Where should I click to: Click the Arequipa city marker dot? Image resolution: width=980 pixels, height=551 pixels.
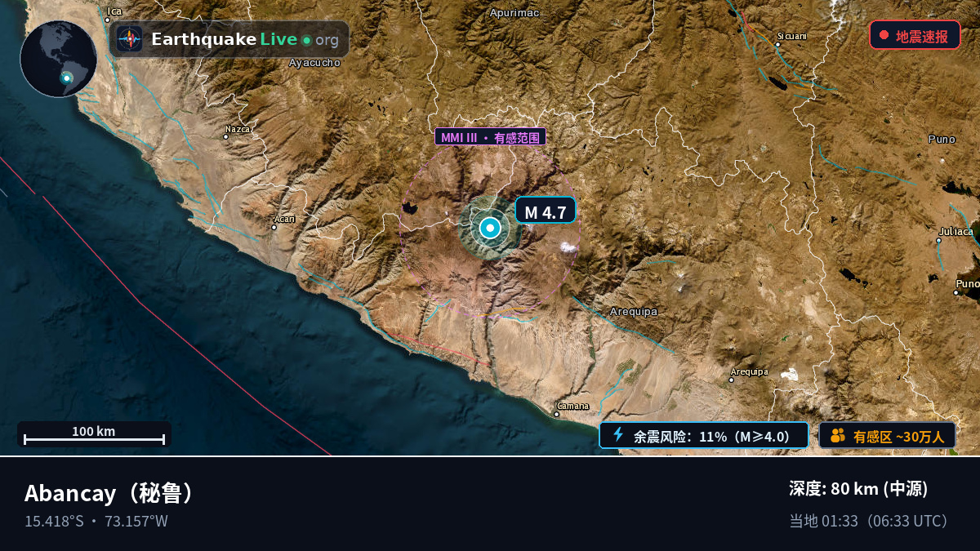click(732, 380)
